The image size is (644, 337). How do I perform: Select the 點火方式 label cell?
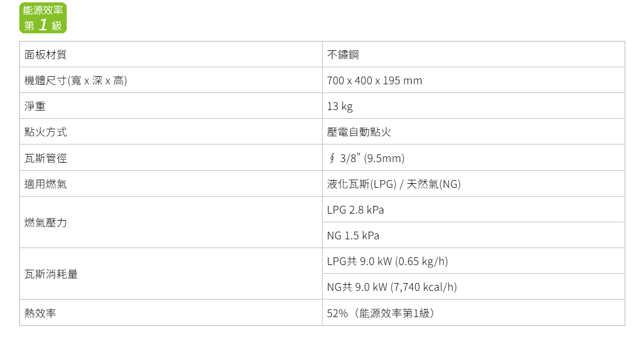coord(171,132)
